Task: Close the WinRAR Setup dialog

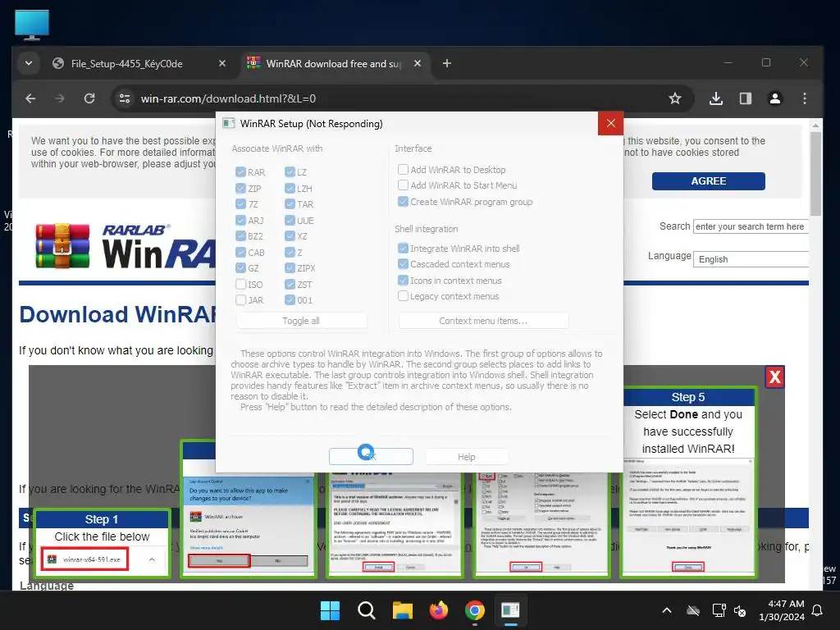Action: tap(610, 123)
